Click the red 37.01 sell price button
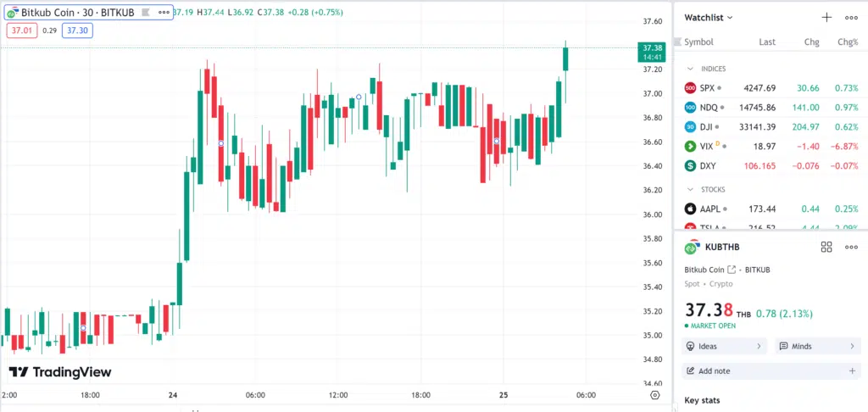868x412 pixels. click(21, 31)
